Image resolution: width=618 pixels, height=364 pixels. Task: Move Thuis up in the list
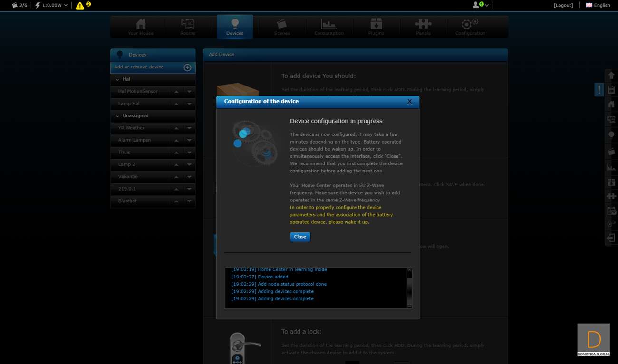point(176,153)
